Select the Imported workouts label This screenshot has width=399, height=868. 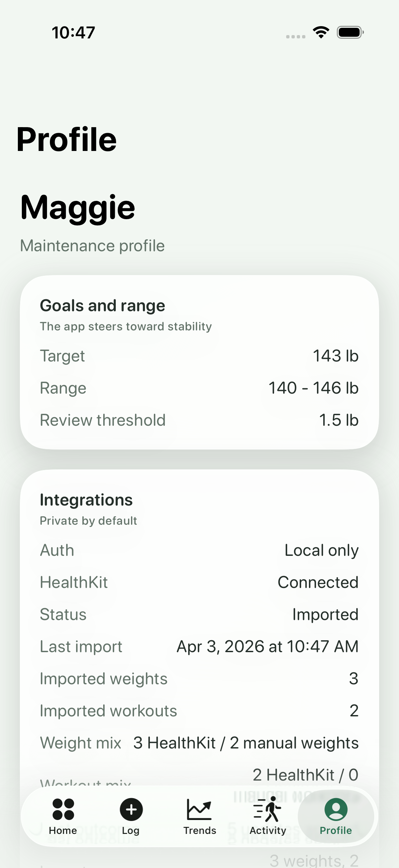tap(109, 711)
